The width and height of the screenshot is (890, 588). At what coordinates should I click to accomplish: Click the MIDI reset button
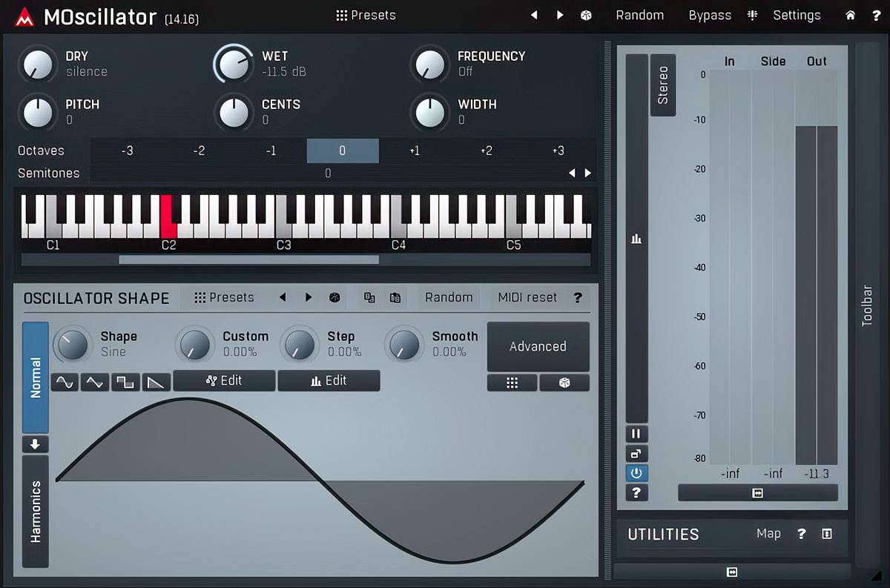click(x=527, y=297)
